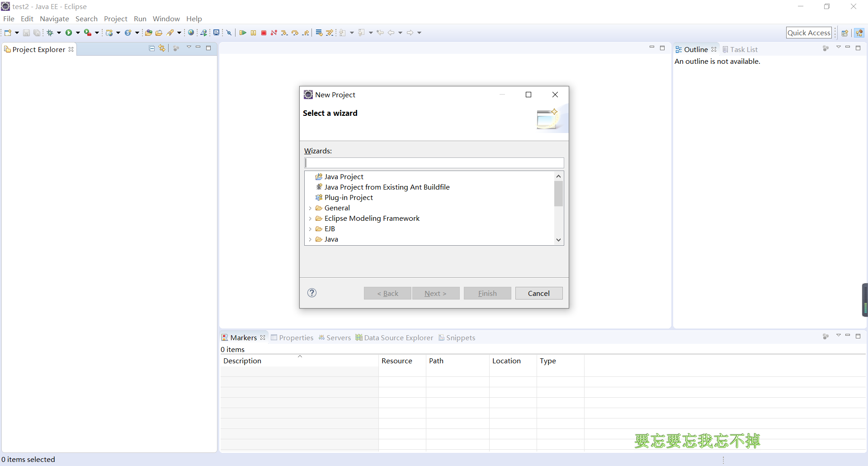The width and height of the screenshot is (868, 466).
Task: Click the wizards list scrollbar thumb
Action: click(x=559, y=194)
